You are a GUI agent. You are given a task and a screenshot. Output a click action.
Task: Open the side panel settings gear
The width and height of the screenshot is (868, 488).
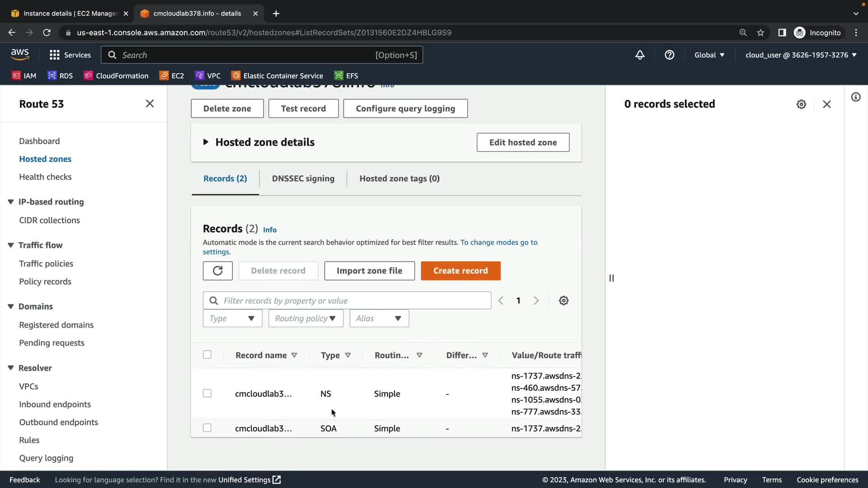[801, 104]
